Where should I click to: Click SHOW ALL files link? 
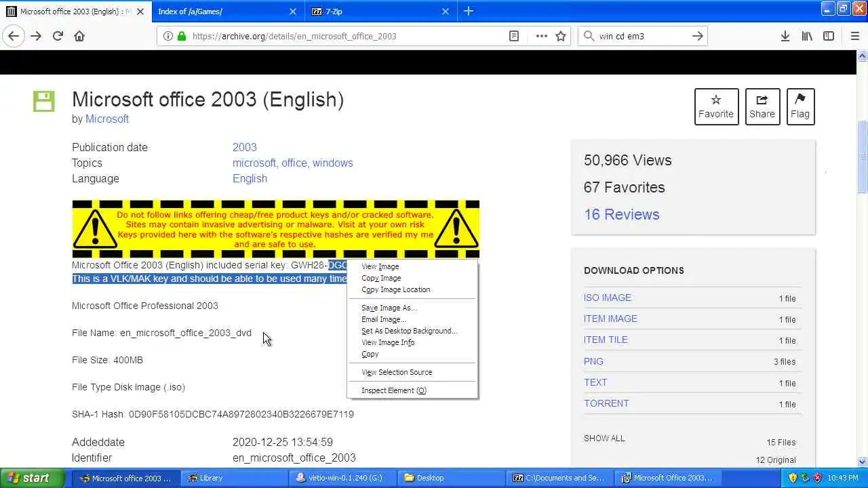604,438
